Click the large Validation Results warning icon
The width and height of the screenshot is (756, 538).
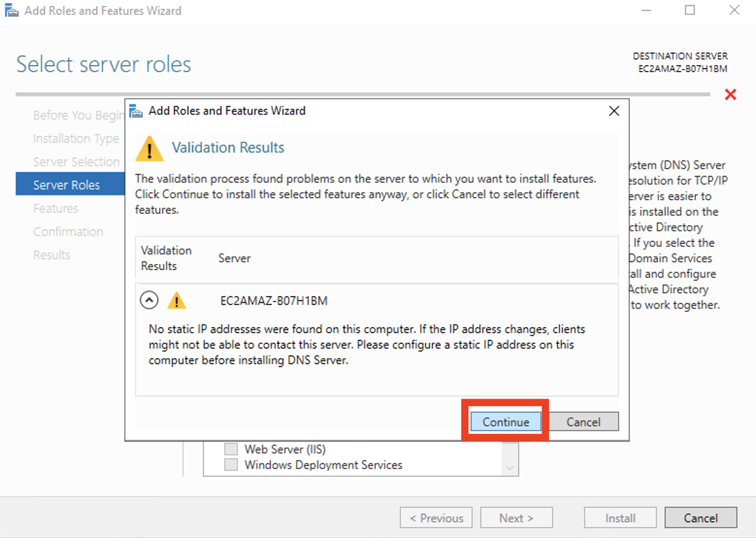[x=149, y=149]
